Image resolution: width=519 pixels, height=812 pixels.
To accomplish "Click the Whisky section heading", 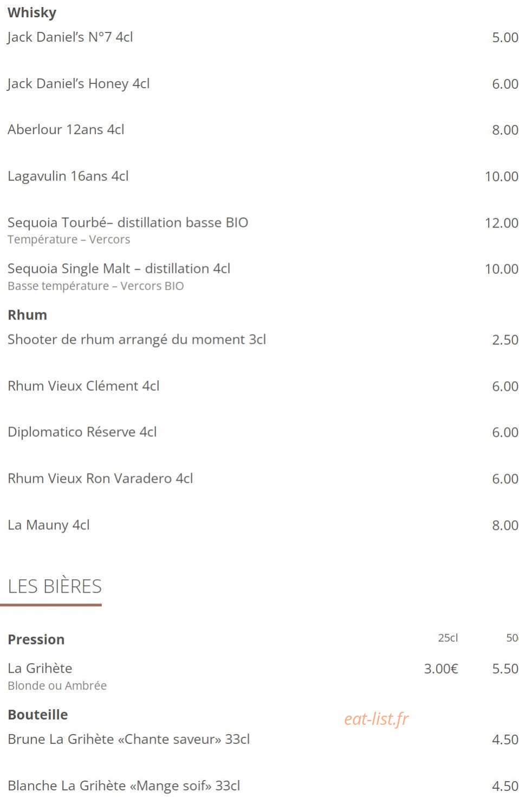I will pyautogui.click(x=32, y=13).
